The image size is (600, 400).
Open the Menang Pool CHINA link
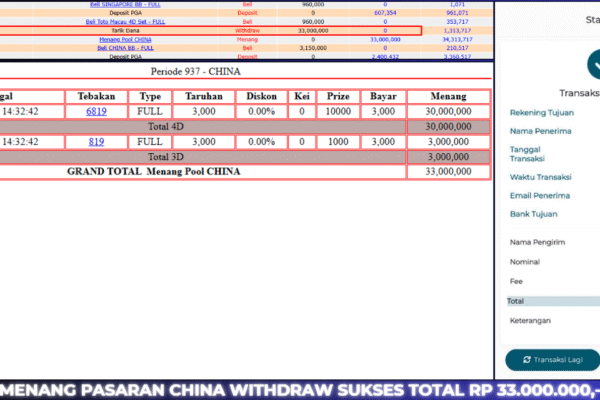(x=126, y=39)
